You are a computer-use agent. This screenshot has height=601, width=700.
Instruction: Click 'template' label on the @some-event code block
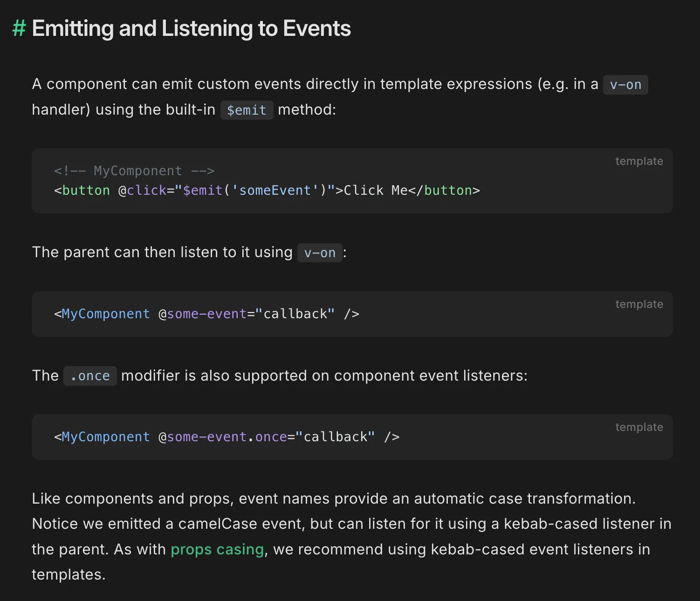639,304
